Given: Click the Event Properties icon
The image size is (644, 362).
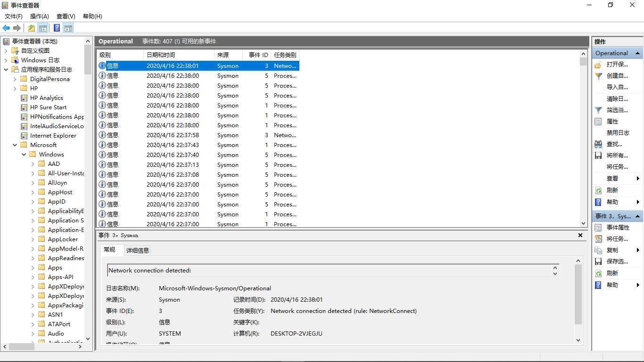Looking at the screenshot, I should (598, 228).
